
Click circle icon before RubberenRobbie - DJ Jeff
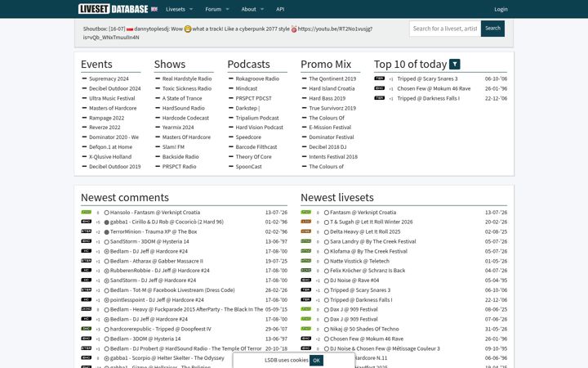click(x=106, y=271)
